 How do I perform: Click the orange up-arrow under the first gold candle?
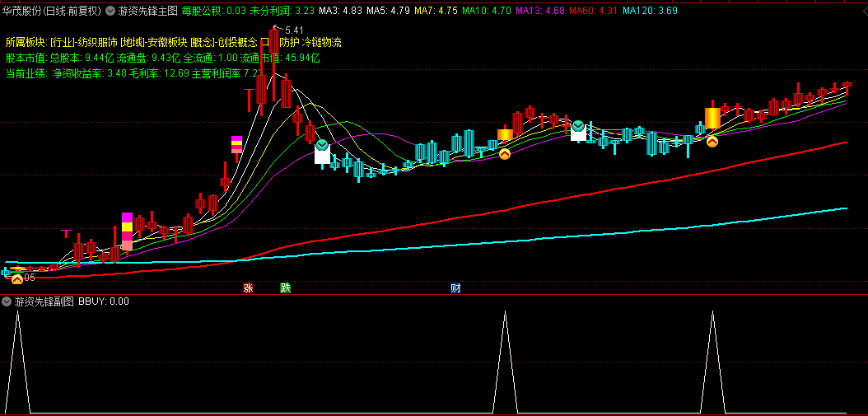(505, 155)
